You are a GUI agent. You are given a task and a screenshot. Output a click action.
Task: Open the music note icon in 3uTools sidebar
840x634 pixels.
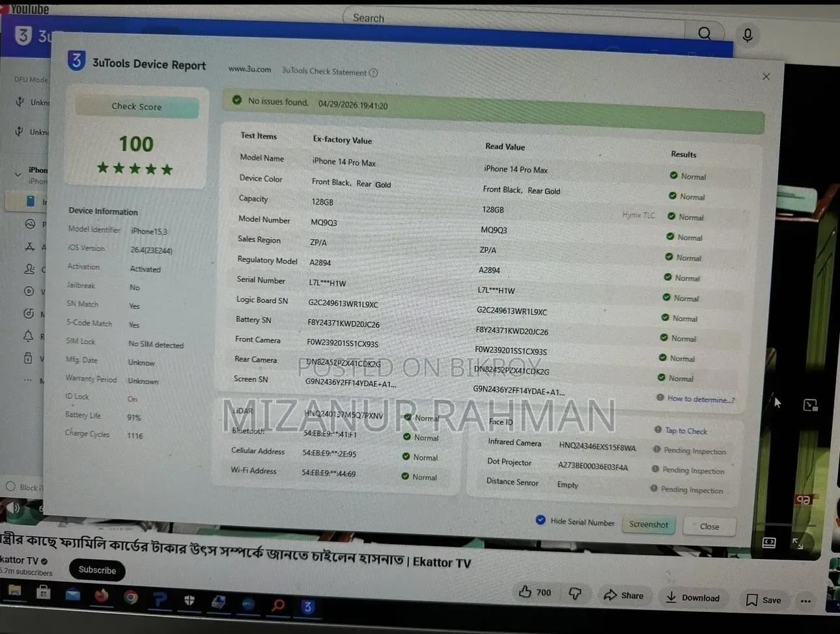[29, 313]
